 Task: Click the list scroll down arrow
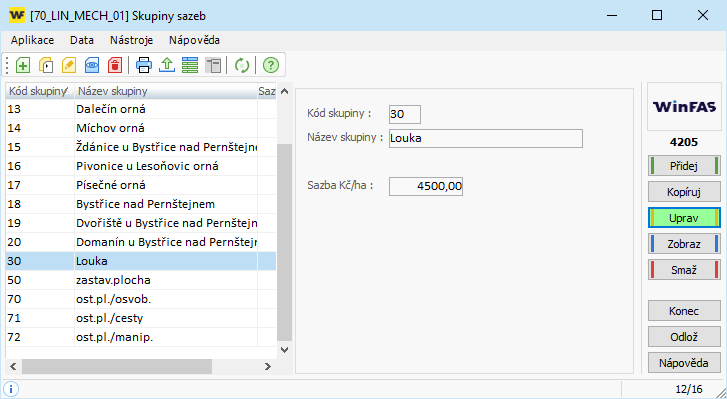click(x=285, y=350)
